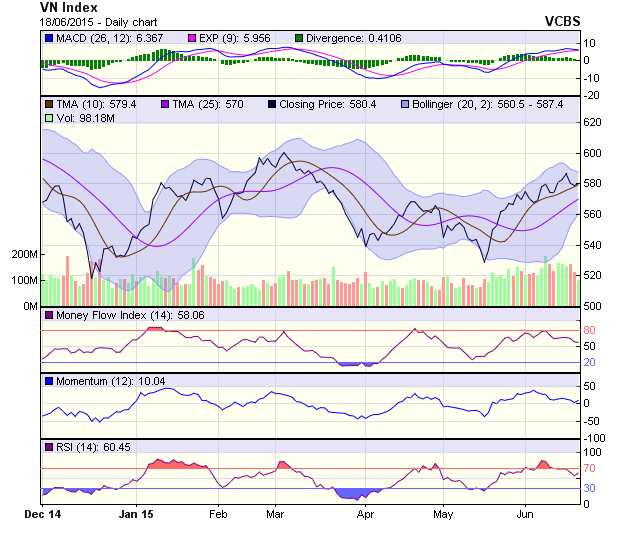Click the Money Flow Index (14): 58.06 label
This screenshot has height=535, width=620.
[130, 316]
